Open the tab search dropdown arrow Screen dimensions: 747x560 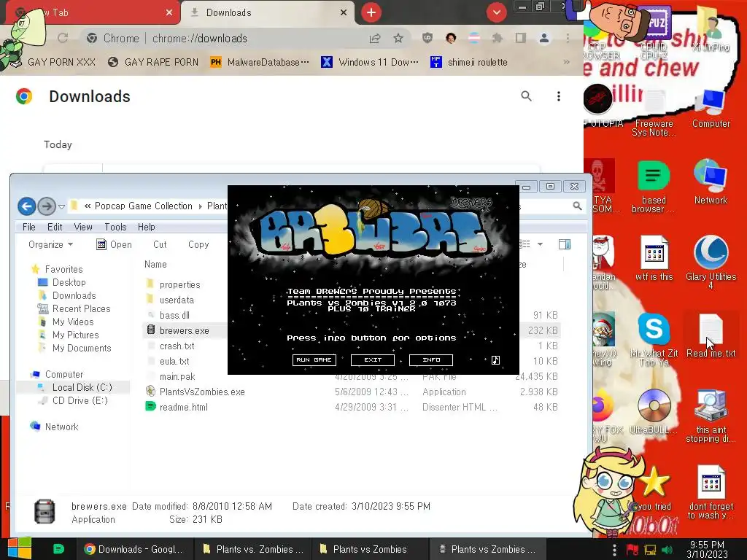point(496,12)
